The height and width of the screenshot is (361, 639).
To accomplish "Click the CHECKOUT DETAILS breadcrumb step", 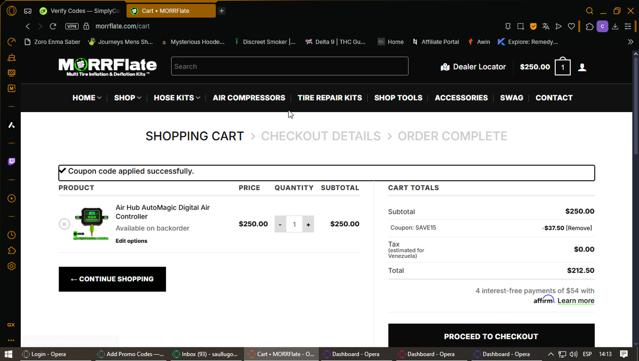I will 321,136.
